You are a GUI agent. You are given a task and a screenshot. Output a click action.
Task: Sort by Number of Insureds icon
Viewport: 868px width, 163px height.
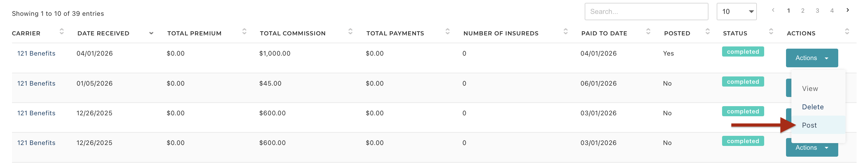coord(566,32)
